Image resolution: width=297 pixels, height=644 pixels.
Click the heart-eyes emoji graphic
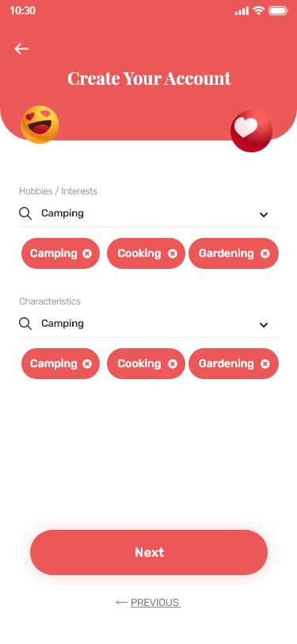pyautogui.click(x=40, y=125)
